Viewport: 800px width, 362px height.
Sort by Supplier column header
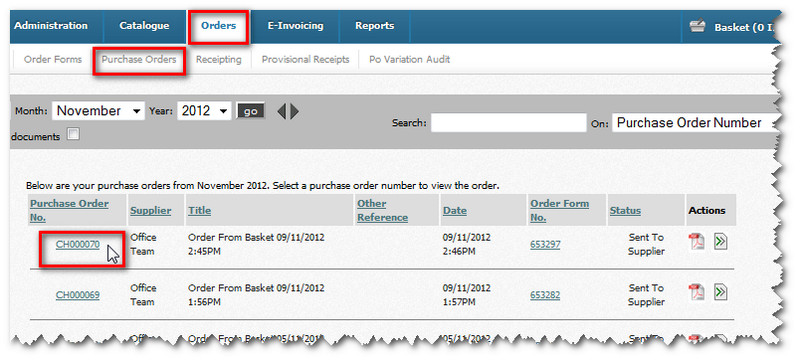tap(151, 211)
